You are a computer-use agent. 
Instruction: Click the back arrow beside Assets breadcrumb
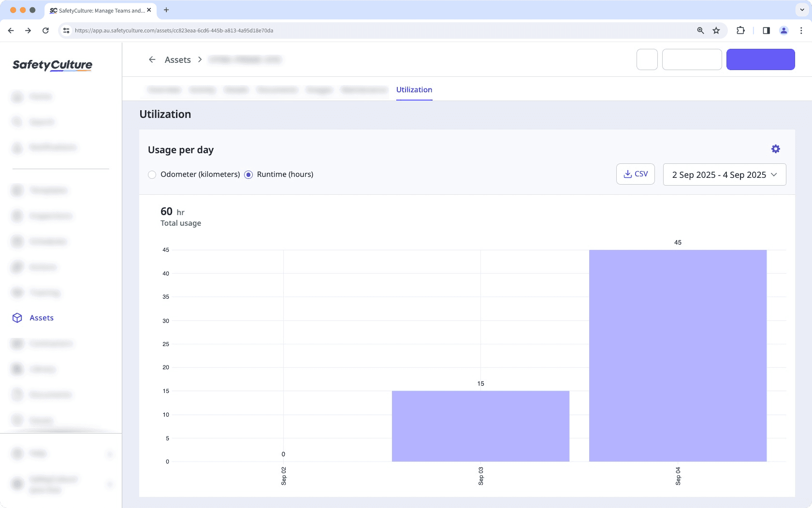152,59
